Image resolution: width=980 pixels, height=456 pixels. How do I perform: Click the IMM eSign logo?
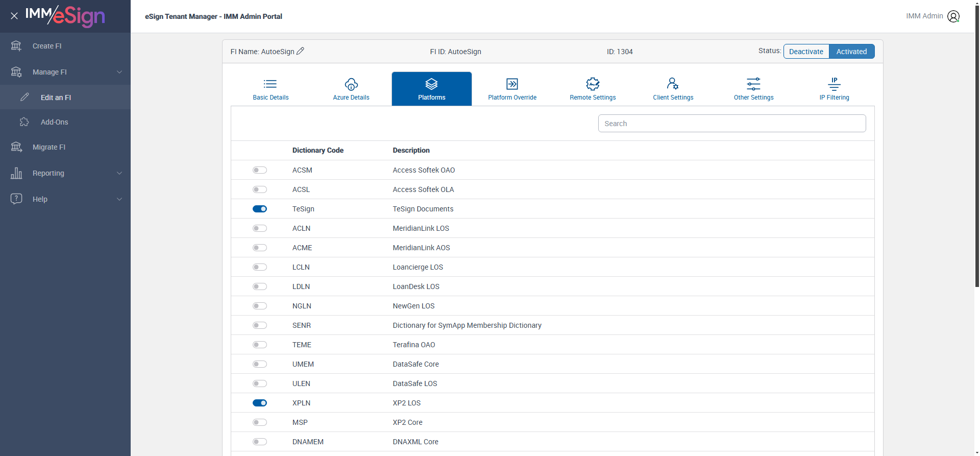65,16
